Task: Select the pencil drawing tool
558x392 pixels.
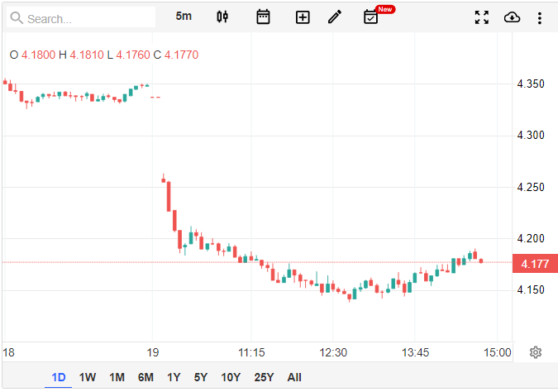Action: (x=335, y=17)
